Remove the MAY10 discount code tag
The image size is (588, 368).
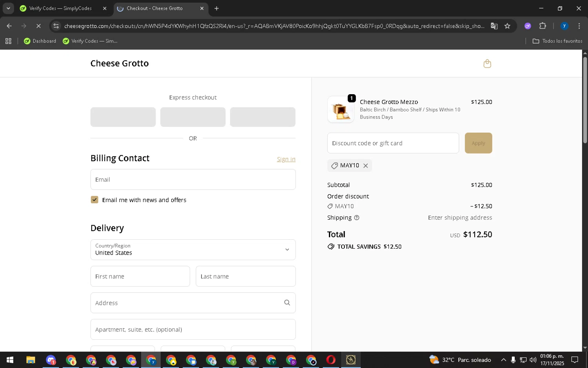365,166
